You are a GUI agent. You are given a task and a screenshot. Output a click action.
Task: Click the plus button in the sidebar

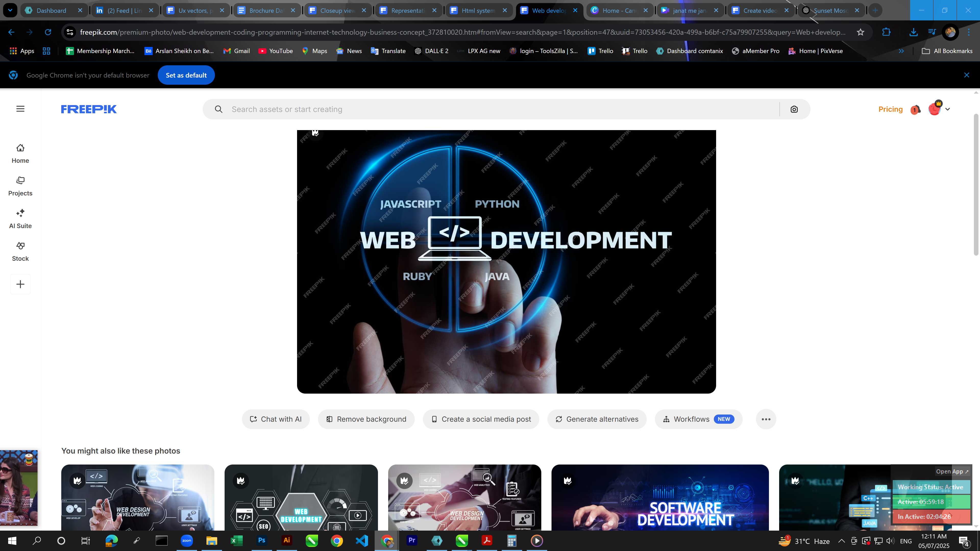coord(20,284)
